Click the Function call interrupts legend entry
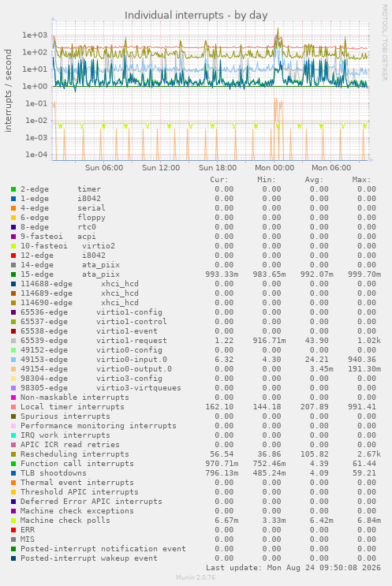 tap(77, 464)
